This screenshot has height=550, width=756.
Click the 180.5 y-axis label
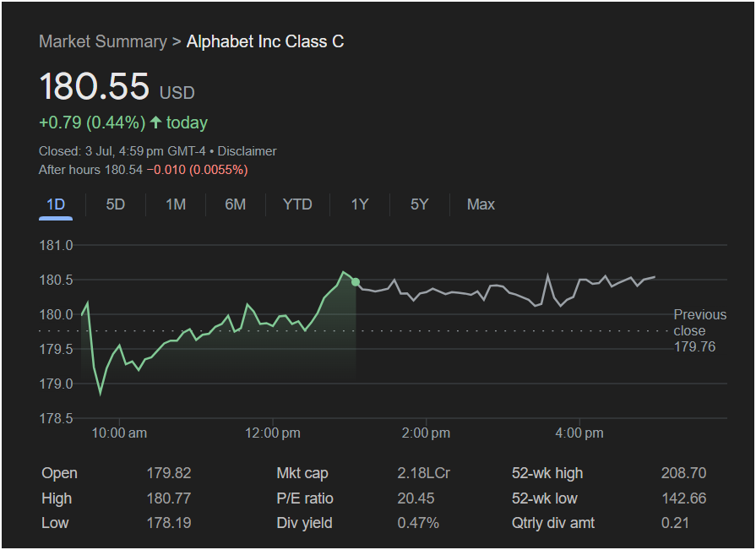56,280
